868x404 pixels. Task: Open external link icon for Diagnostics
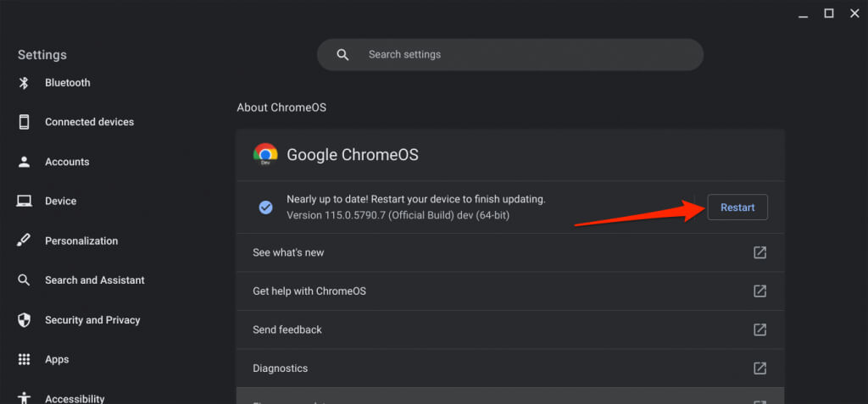tap(760, 368)
